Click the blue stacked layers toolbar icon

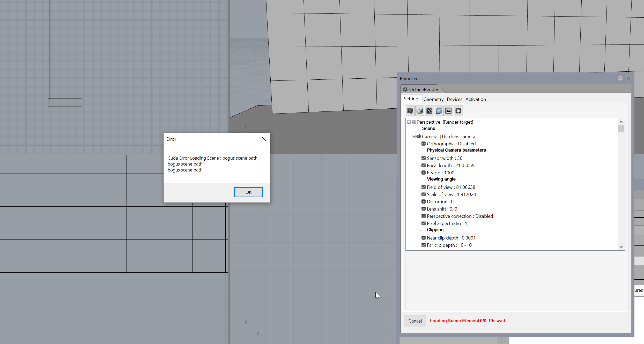(439, 111)
